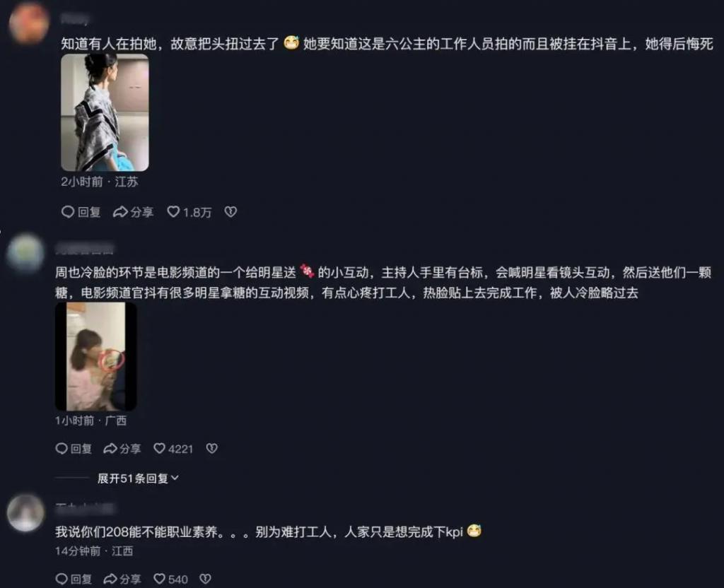Like the comment with 1.8万 likes
The image size is (724, 588).
(x=189, y=212)
